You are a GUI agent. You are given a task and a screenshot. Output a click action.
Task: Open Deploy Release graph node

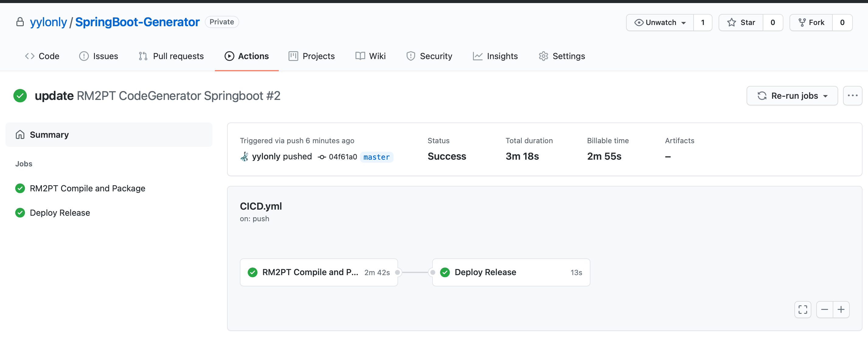pos(511,272)
